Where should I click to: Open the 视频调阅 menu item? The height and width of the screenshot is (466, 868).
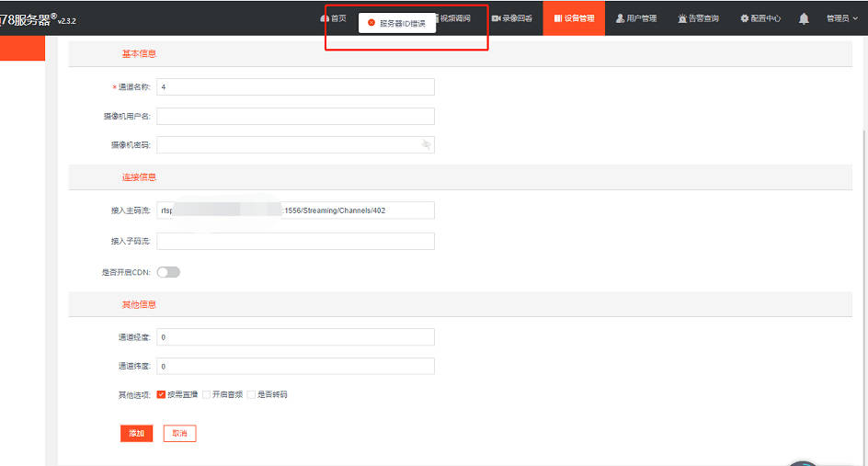pos(454,18)
